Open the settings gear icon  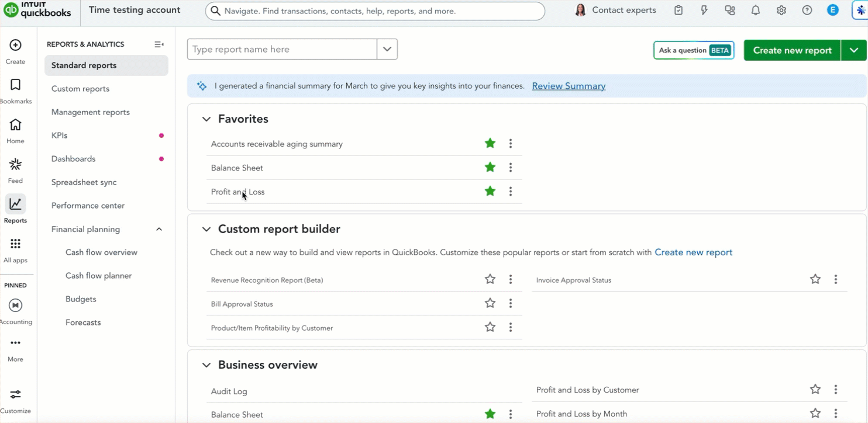tap(781, 11)
